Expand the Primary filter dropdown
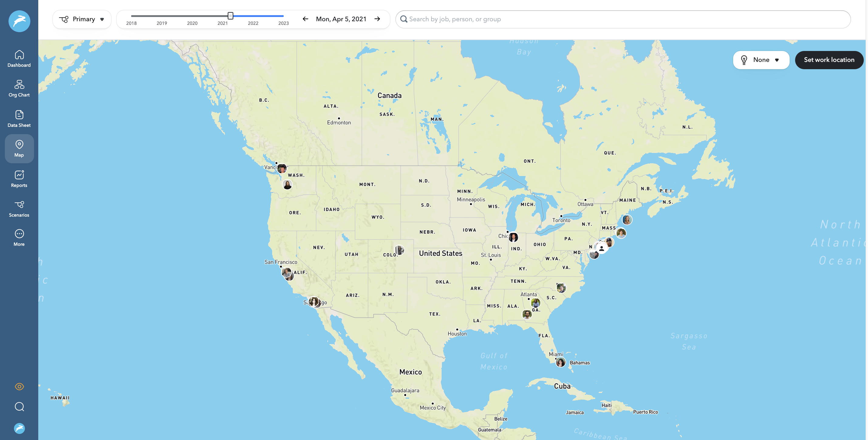This screenshot has height=440, width=868. [x=84, y=19]
